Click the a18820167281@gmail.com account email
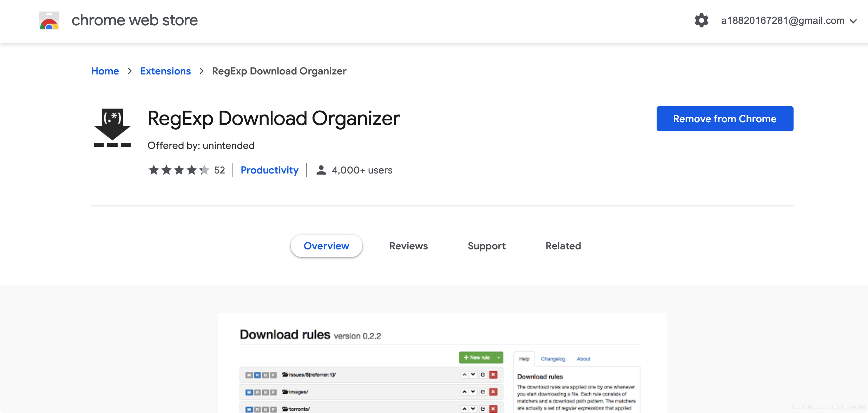 click(783, 20)
